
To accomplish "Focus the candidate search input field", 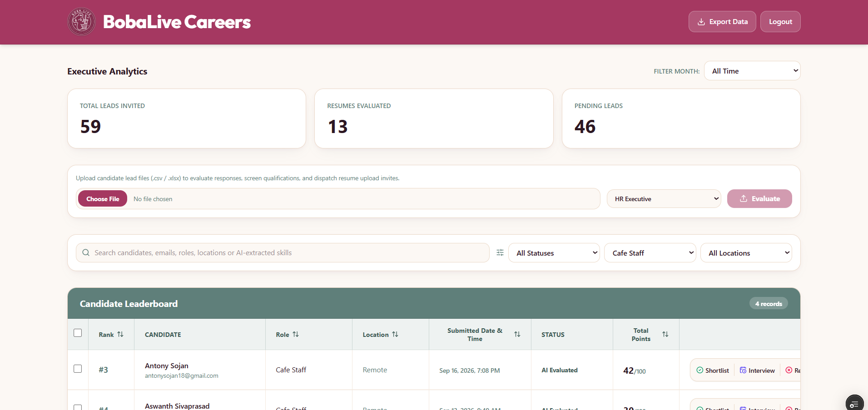I will point(283,253).
